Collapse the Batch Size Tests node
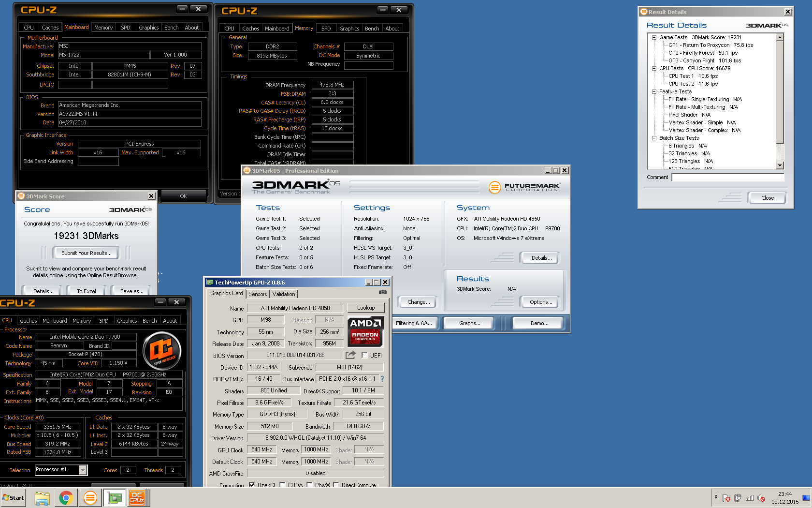 [654, 138]
